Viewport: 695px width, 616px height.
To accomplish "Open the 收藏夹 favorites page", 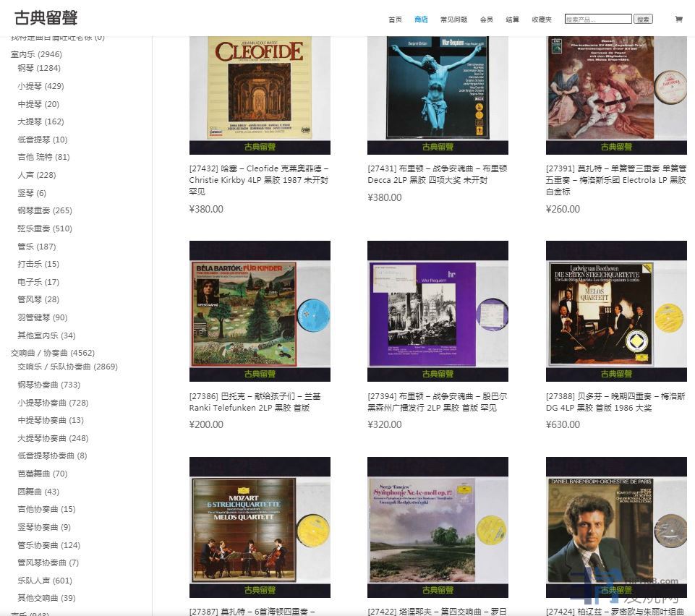I will [x=542, y=20].
